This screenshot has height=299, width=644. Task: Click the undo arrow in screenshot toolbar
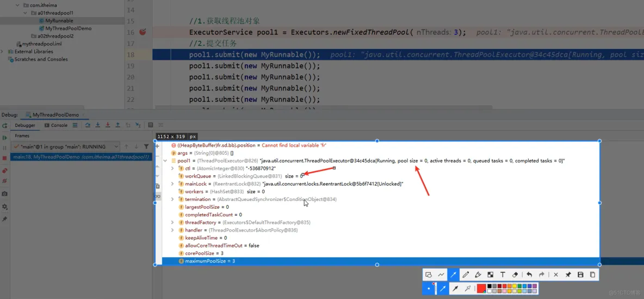pos(529,274)
